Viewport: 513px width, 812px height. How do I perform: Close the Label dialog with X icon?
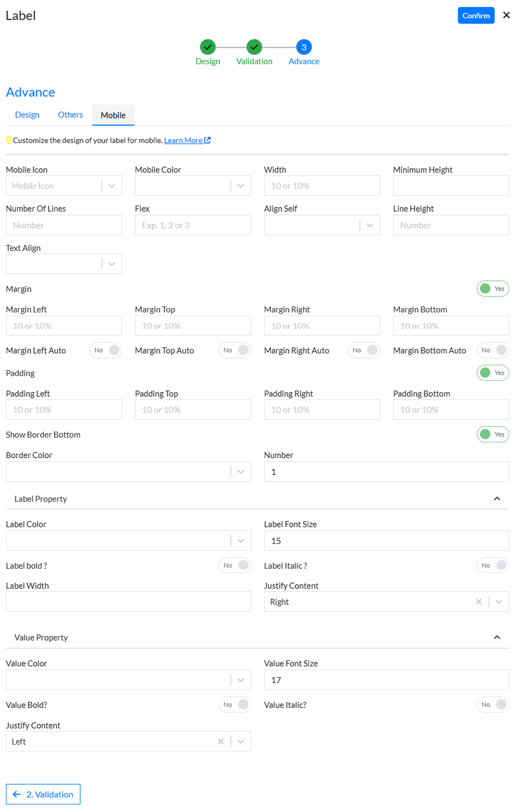click(506, 15)
